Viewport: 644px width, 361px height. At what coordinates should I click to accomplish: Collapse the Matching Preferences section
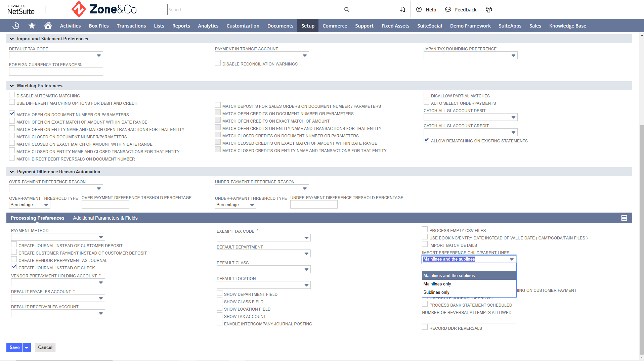click(12, 86)
